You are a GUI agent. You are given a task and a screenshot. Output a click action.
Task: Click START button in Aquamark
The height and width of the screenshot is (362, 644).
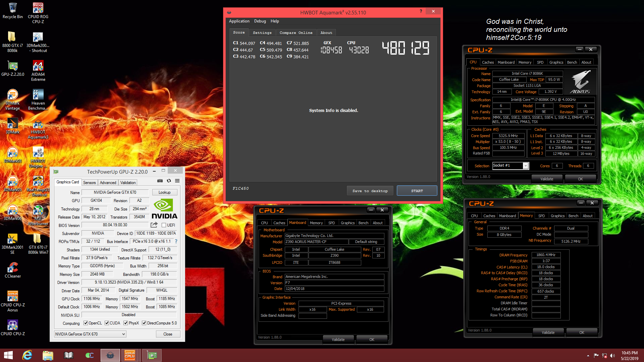[x=417, y=191]
